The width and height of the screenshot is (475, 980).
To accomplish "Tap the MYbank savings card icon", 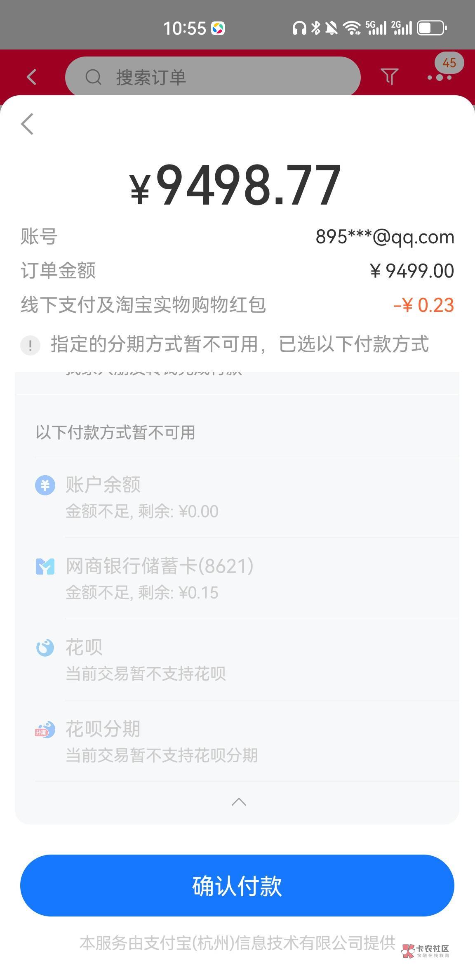I will coord(45,566).
